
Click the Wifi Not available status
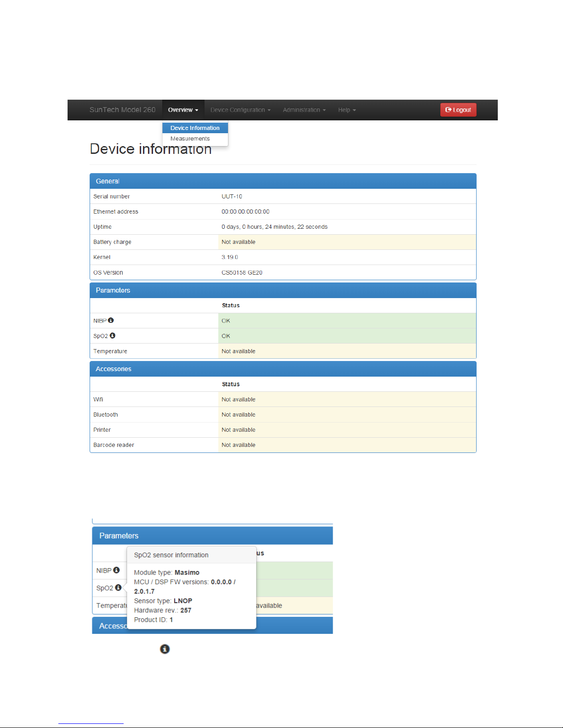347,399
